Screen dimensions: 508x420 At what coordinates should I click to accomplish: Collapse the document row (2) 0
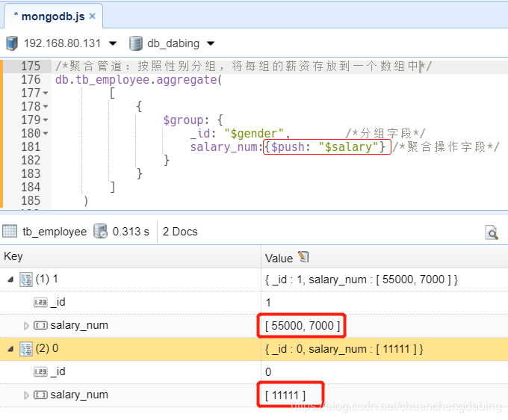(x=10, y=349)
